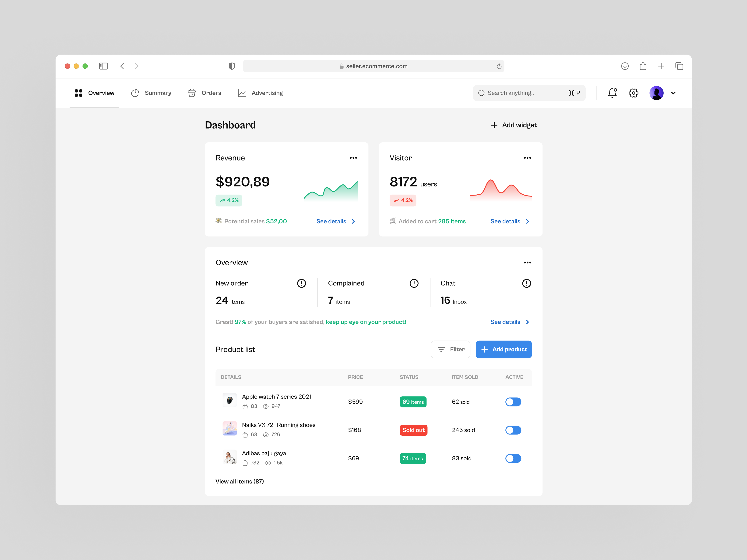747x560 pixels.
Task: Click the alert icon next to Complained
Action: pos(414,283)
